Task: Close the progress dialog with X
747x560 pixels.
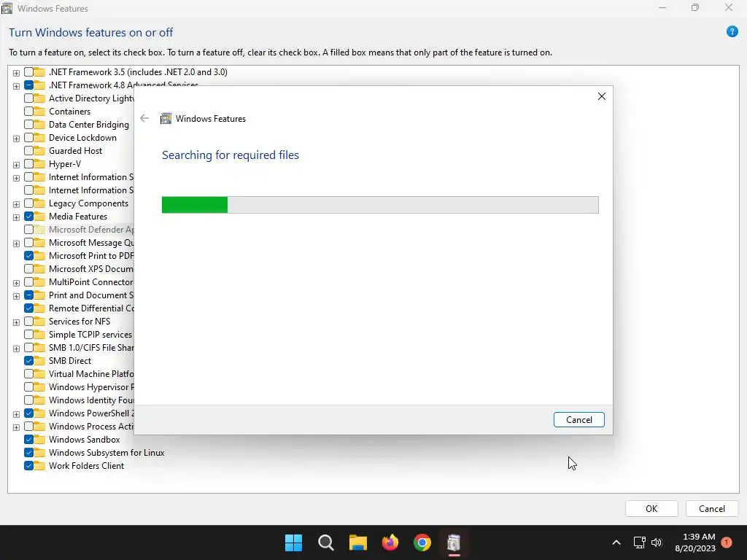Action: coord(602,96)
